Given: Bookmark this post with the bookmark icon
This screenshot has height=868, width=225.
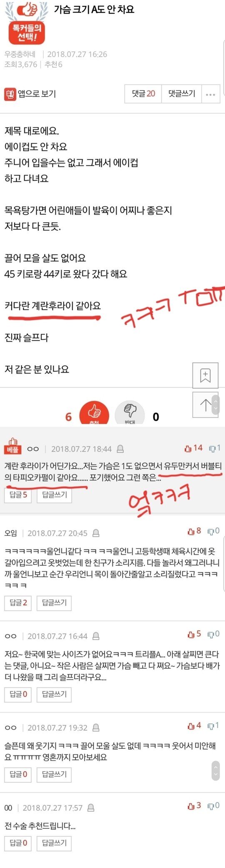Looking at the screenshot, I should tap(205, 375).
